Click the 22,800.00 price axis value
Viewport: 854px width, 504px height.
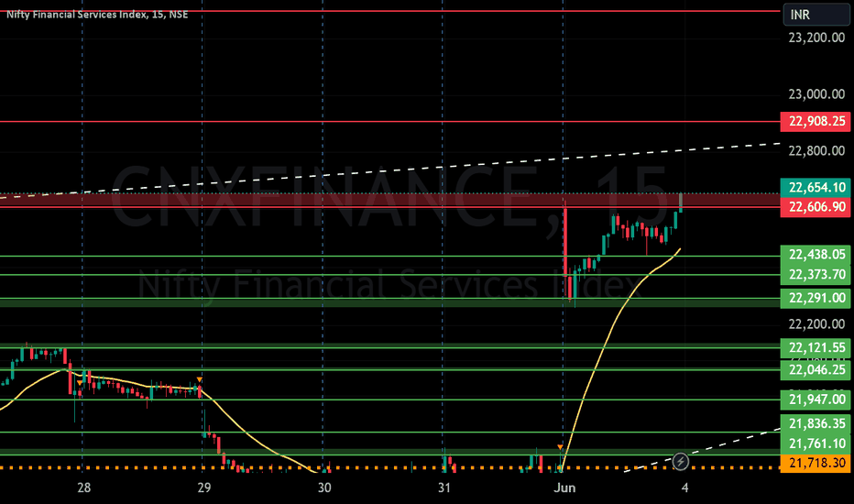click(816, 151)
